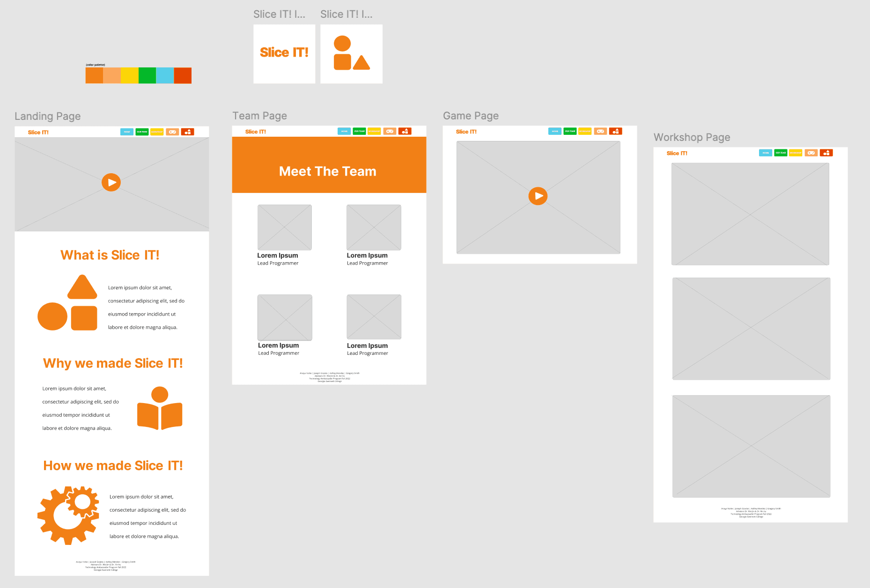The width and height of the screenshot is (870, 588).
Task: Click the shapes icon in Team Page navbar
Action: [405, 132]
